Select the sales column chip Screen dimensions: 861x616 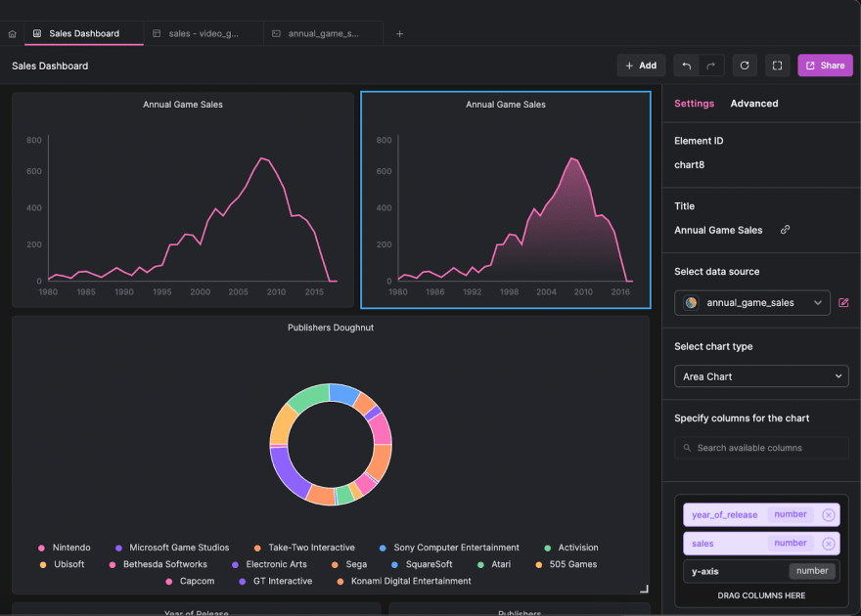point(761,543)
